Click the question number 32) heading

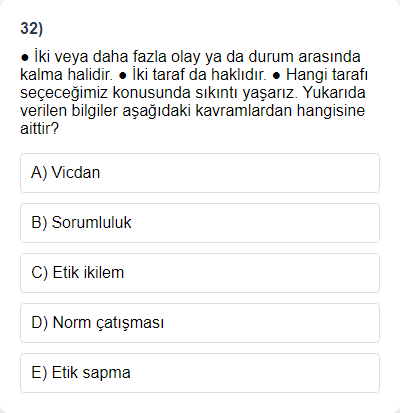tap(32, 28)
